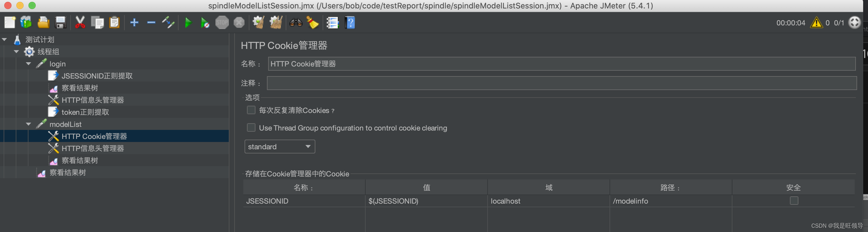This screenshot has width=868, height=232.
Task: Collapse the modelList sampler node
Action: coord(28,124)
